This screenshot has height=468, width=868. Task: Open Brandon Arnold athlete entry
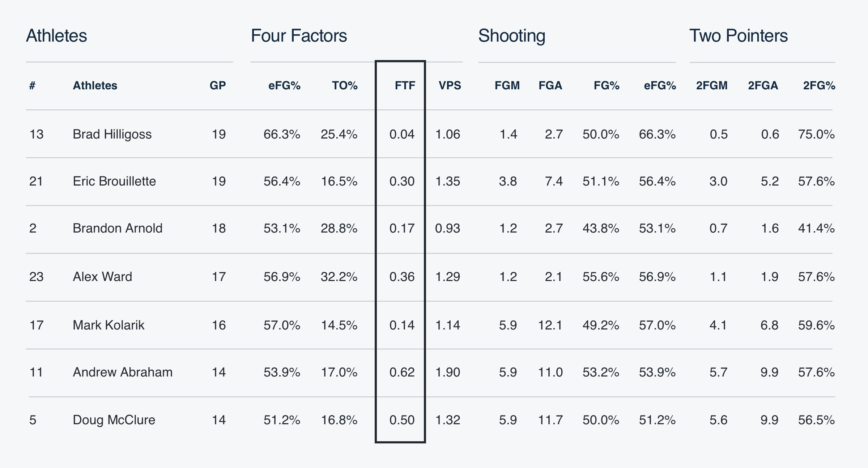tap(118, 228)
